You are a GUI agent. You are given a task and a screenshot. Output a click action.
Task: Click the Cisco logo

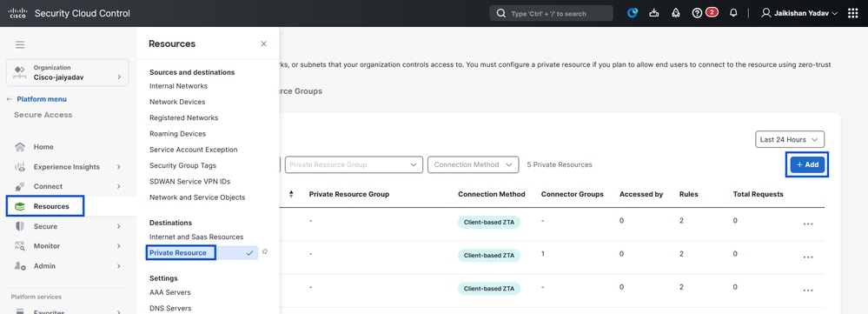[x=17, y=13]
